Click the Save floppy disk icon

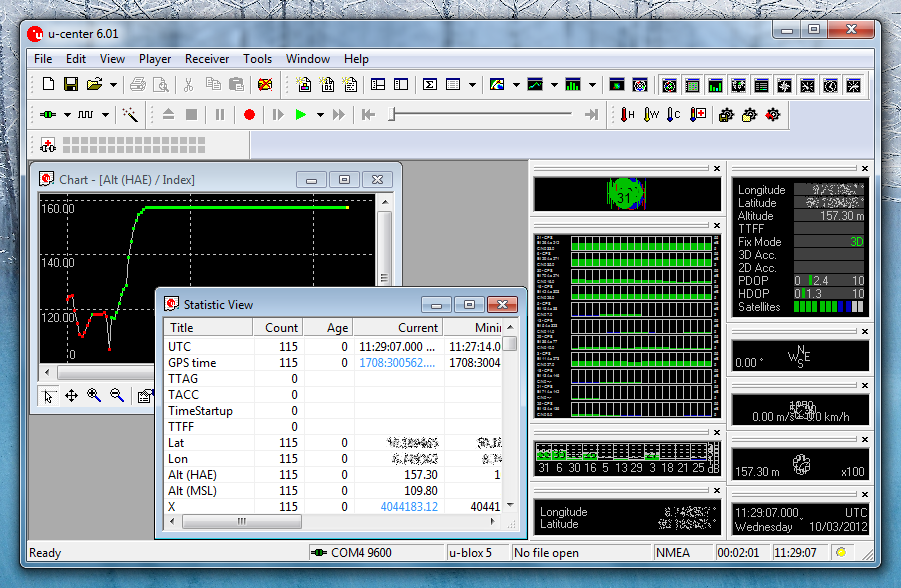tap(71, 85)
